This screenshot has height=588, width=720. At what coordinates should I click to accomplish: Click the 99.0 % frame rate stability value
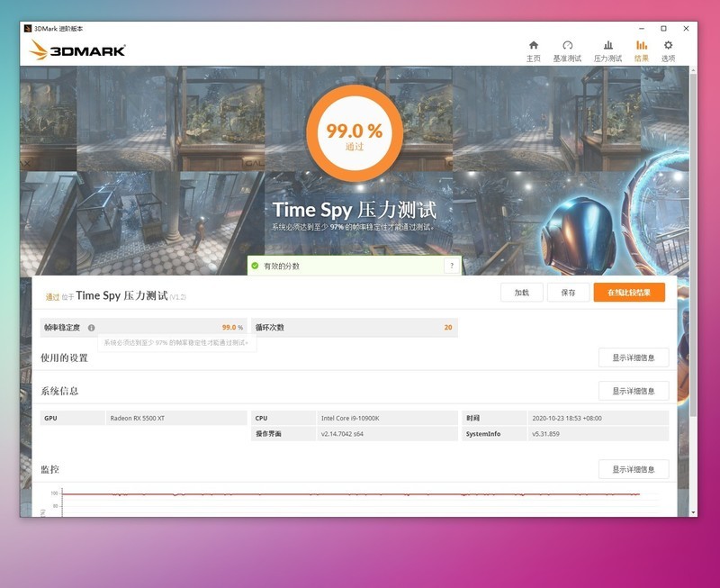point(232,328)
